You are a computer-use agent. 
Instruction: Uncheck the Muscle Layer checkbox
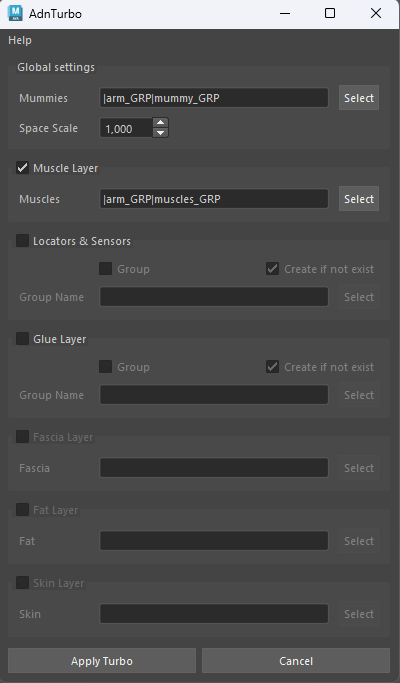point(22,168)
